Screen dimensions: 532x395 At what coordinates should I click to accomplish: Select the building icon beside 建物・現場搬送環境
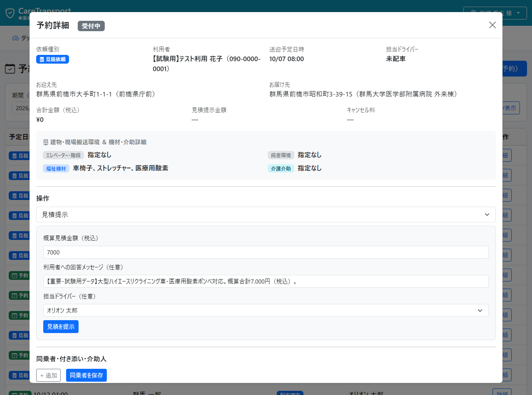point(46,142)
